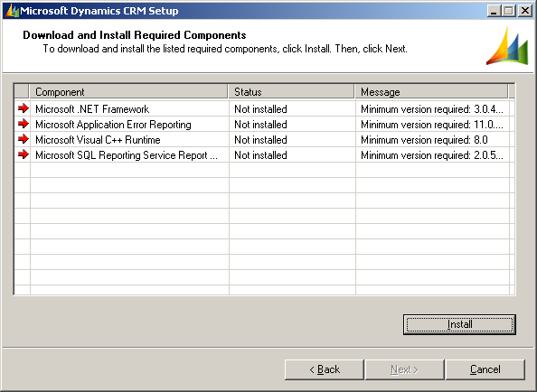
Task: Click red arrow beside SQL Reporting Service Report
Action: [24, 154]
